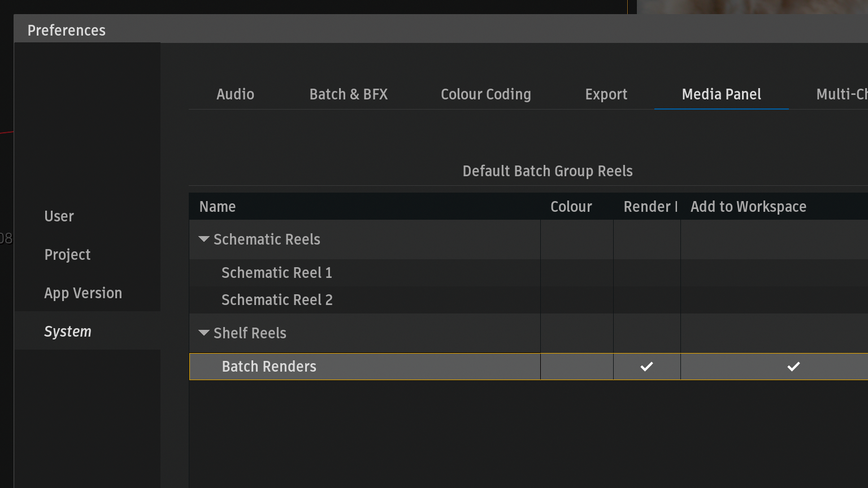Open the Multi-Channel tab at right edge

(x=841, y=94)
